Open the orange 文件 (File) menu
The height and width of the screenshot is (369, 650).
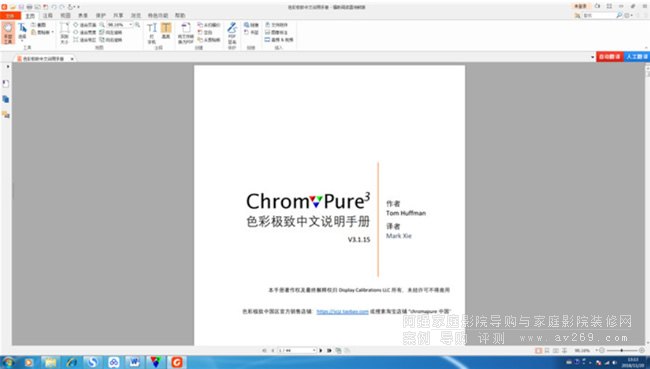click(x=10, y=15)
